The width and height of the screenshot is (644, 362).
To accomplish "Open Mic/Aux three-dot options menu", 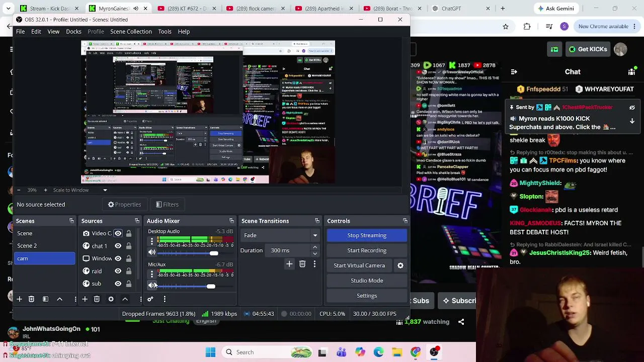I will 152,274.
